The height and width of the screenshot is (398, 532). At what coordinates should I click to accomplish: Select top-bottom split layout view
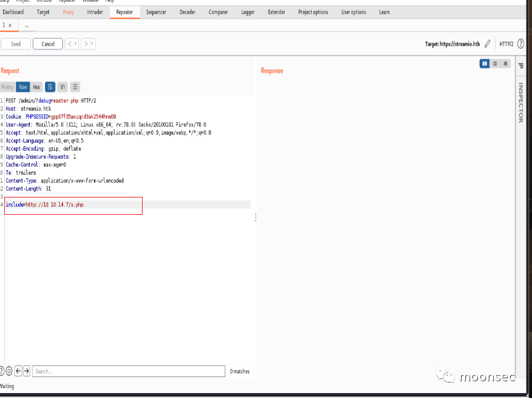tap(495, 64)
